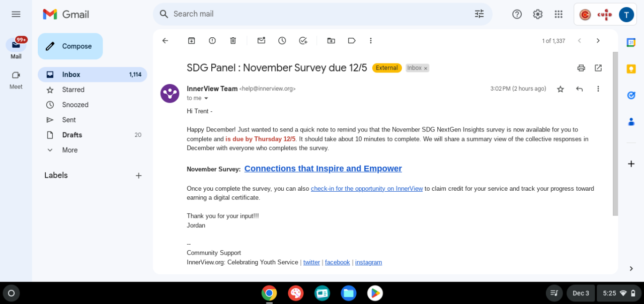Toggle the main menu hamburger
The width and height of the screenshot is (644, 304).
16,14
